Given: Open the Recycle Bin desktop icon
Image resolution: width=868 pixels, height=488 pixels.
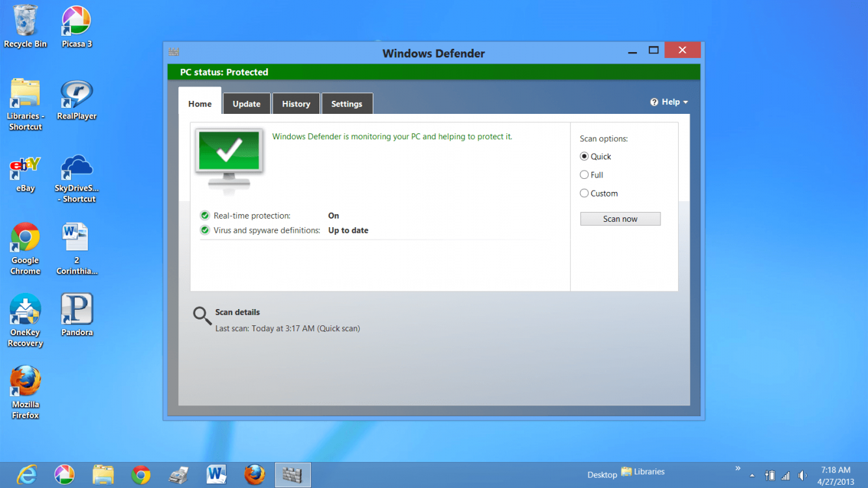Looking at the screenshot, I should [25, 26].
